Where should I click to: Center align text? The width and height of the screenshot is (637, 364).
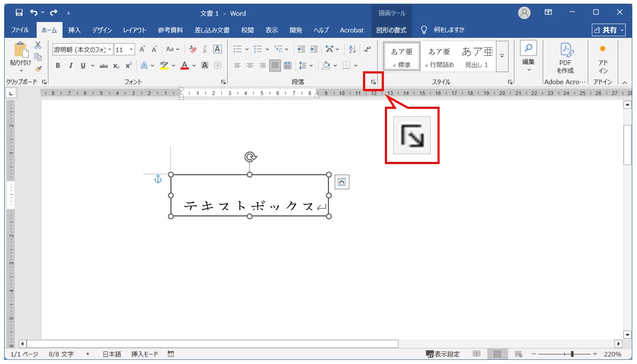click(x=250, y=66)
